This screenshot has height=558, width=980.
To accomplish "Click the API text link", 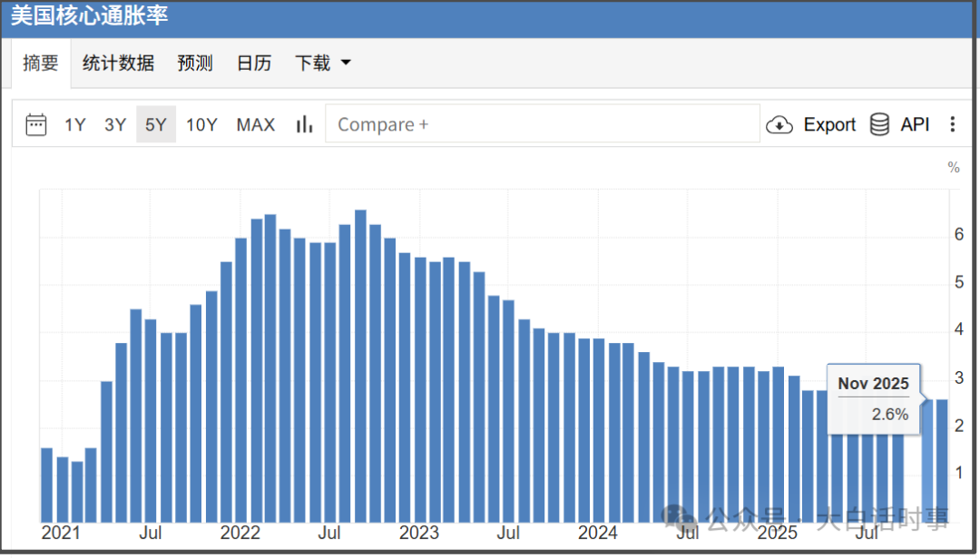I will pyautogui.click(x=915, y=124).
